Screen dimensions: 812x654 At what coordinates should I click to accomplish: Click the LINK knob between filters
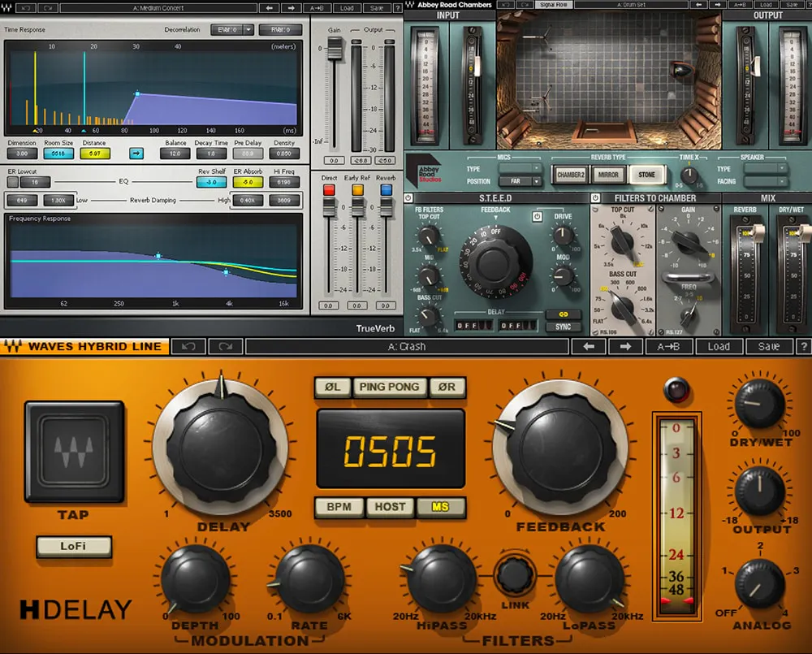tap(515, 575)
